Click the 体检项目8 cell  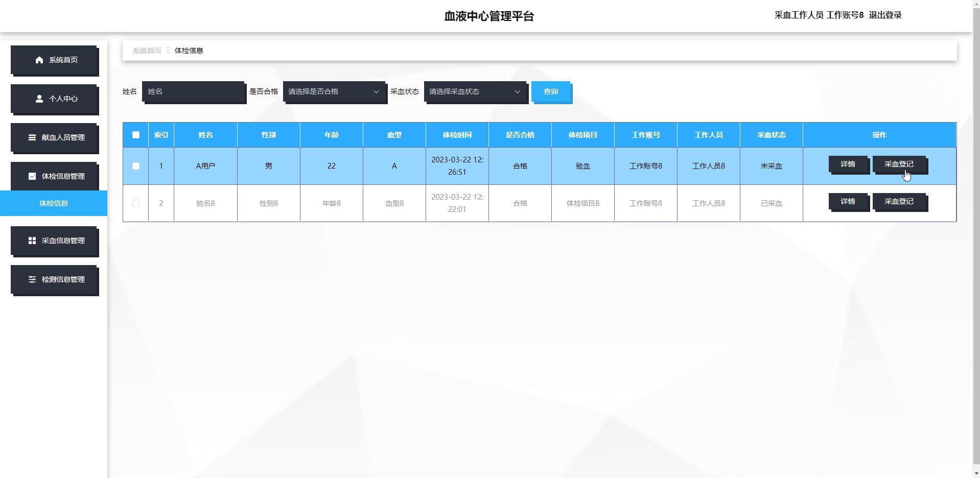[x=583, y=203]
